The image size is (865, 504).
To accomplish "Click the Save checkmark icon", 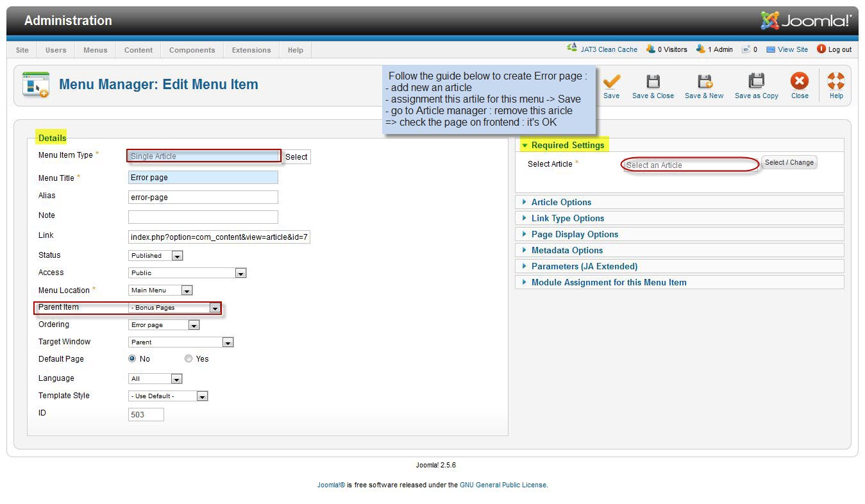I will coord(611,82).
